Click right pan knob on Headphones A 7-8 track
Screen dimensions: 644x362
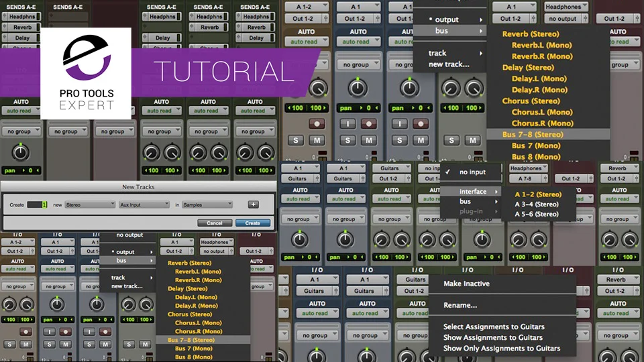coord(539,240)
